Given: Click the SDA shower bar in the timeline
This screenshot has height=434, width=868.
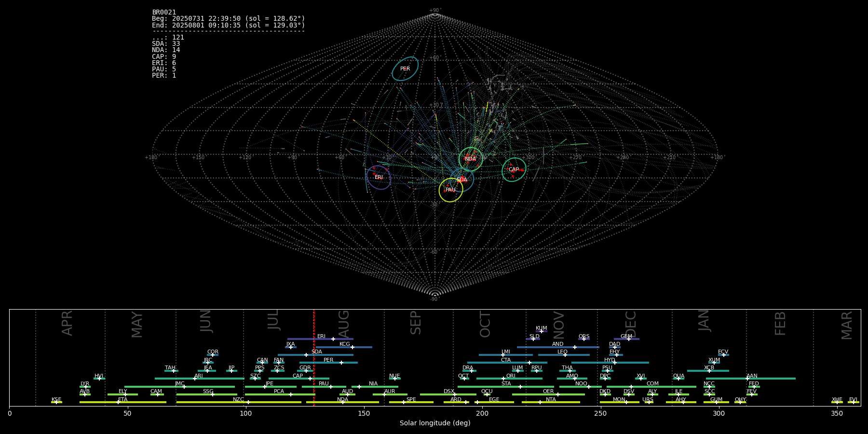Looking at the screenshot, I should (315, 355).
